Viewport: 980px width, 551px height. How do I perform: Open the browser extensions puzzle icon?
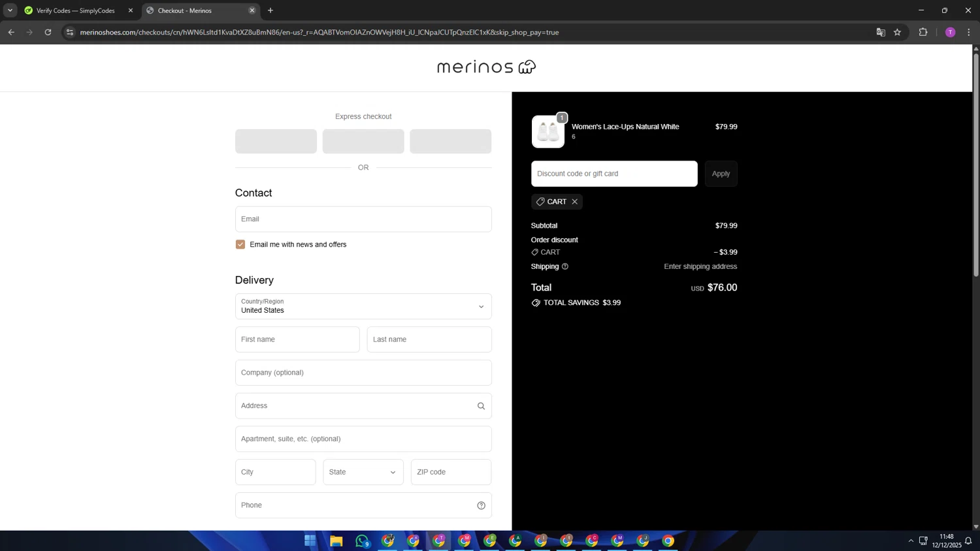click(x=923, y=32)
